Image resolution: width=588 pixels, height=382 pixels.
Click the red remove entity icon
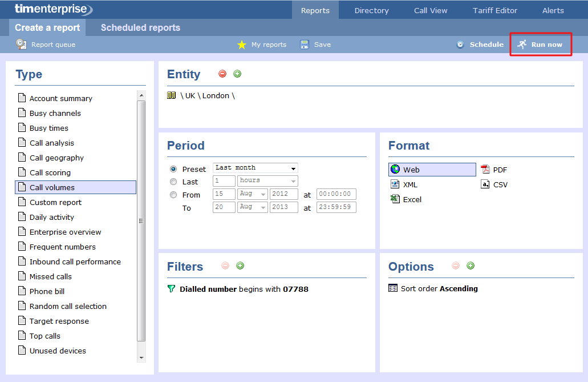(x=222, y=74)
